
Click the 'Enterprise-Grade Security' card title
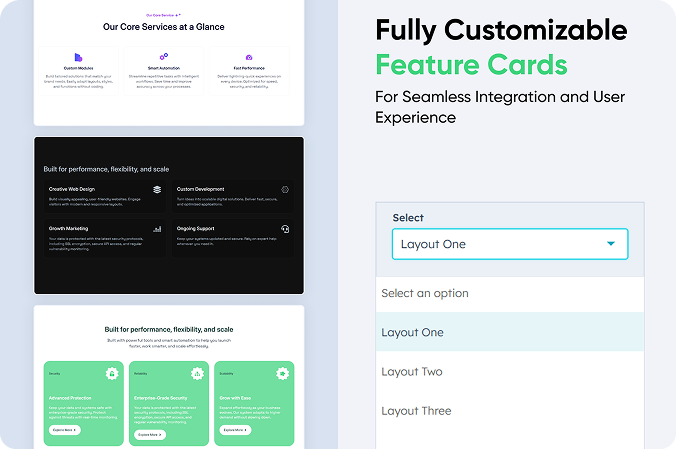[161, 398]
